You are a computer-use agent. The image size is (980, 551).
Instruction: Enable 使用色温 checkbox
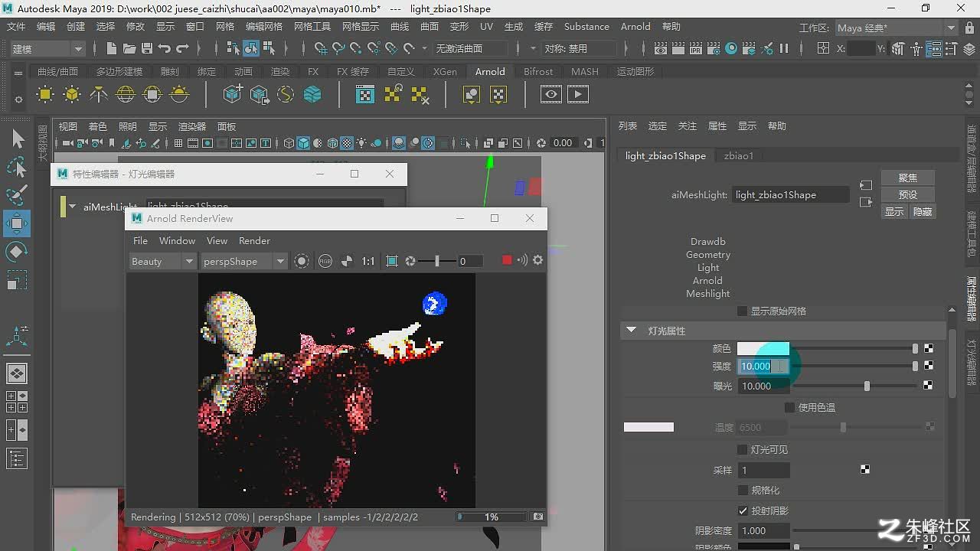(789, 407)
